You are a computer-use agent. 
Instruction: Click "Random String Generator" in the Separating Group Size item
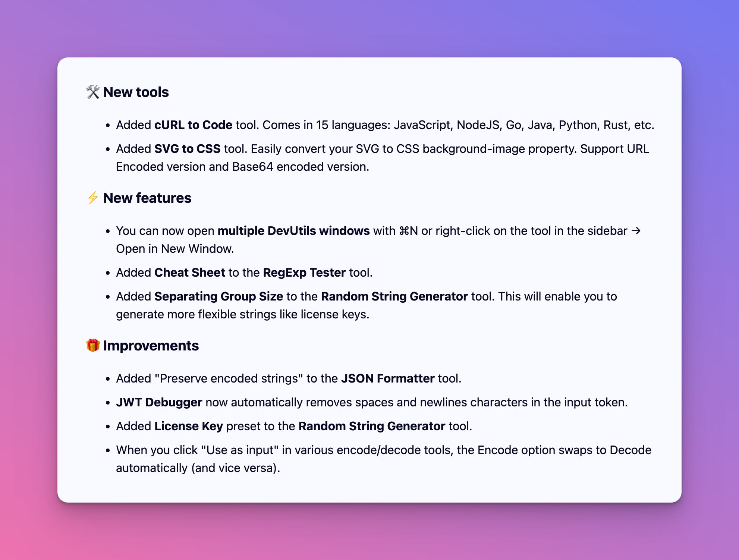[394, 296]
